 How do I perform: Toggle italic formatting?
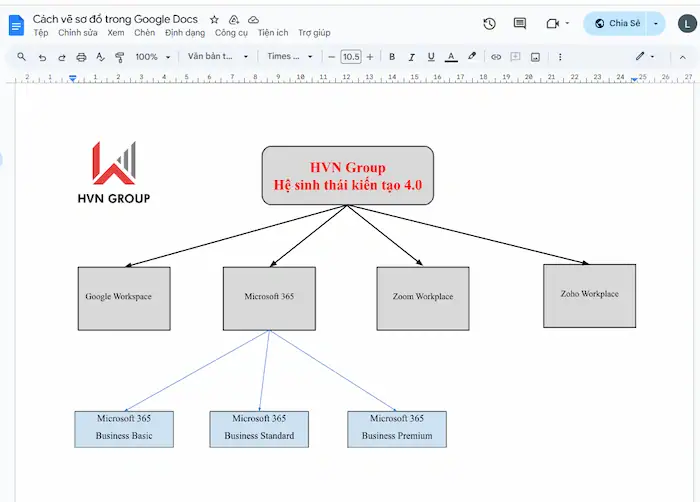pyautogui.click(x=412, y=57)
